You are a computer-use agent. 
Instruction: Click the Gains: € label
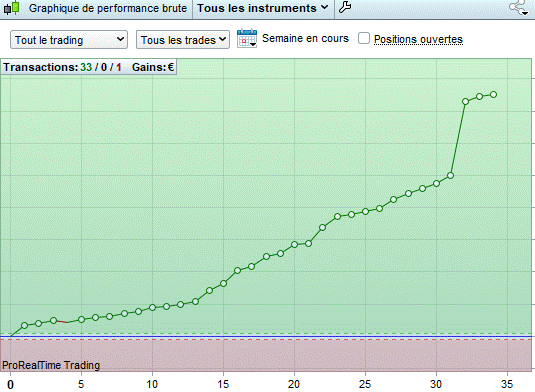[x=153, y=67]
